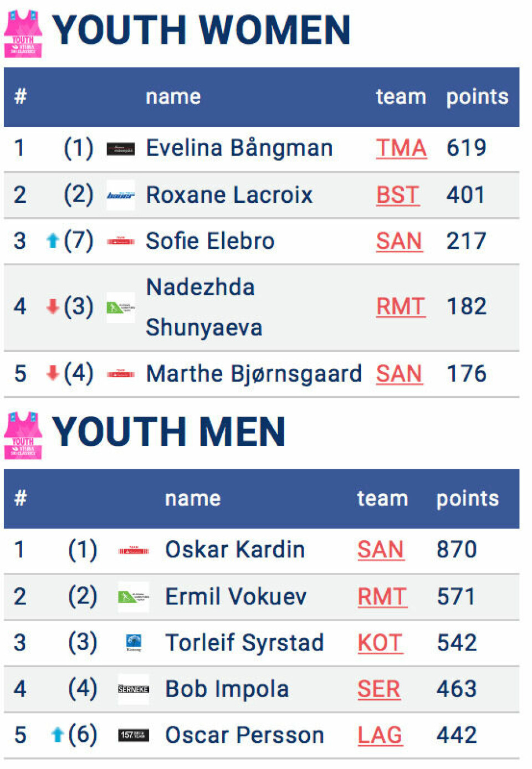This screenshot has height=769, width=532.
Task: Click Oscar Persson's team logo icon
Action: [134, 735]
